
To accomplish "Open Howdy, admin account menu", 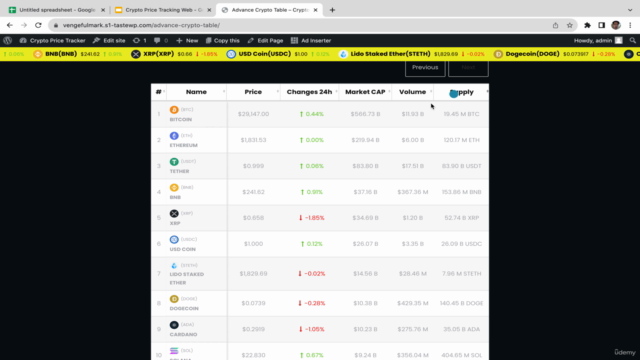I will click(x=598, y=40).
